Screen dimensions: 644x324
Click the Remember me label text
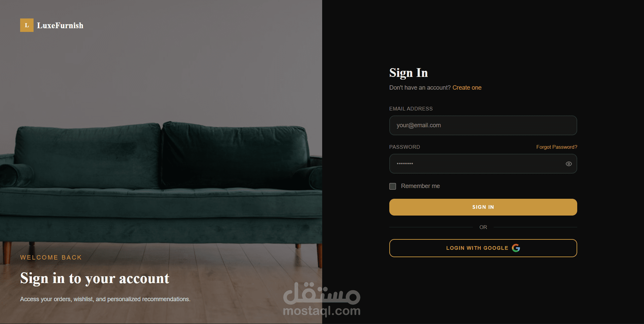click(x=420, y=186)
